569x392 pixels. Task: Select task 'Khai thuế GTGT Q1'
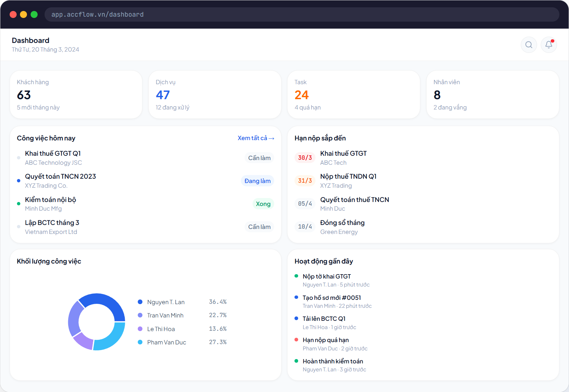point(145,158)
